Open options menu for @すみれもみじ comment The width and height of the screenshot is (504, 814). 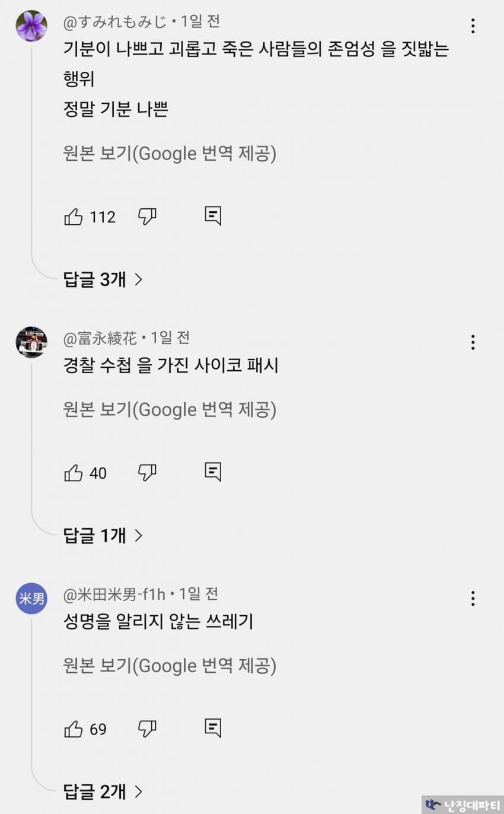473,26
